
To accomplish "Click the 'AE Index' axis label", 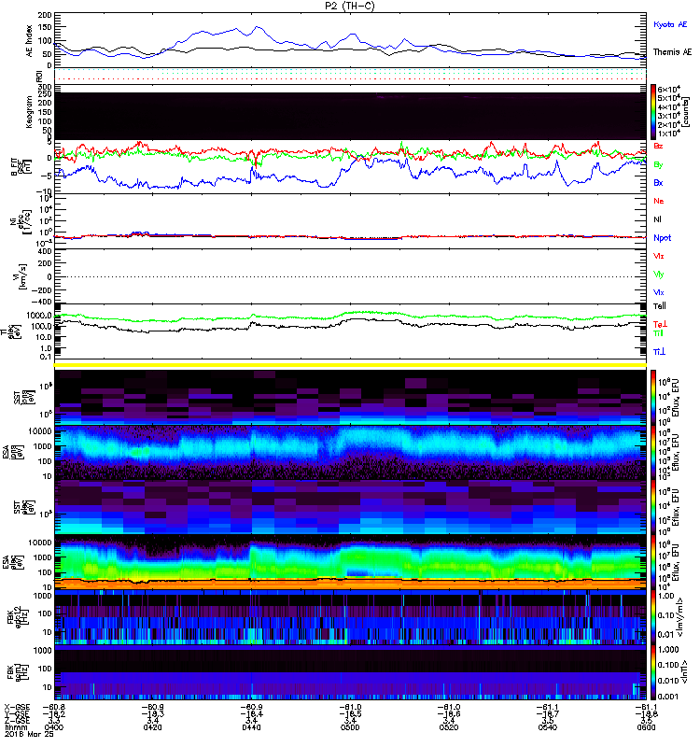I will click(30, 41).
